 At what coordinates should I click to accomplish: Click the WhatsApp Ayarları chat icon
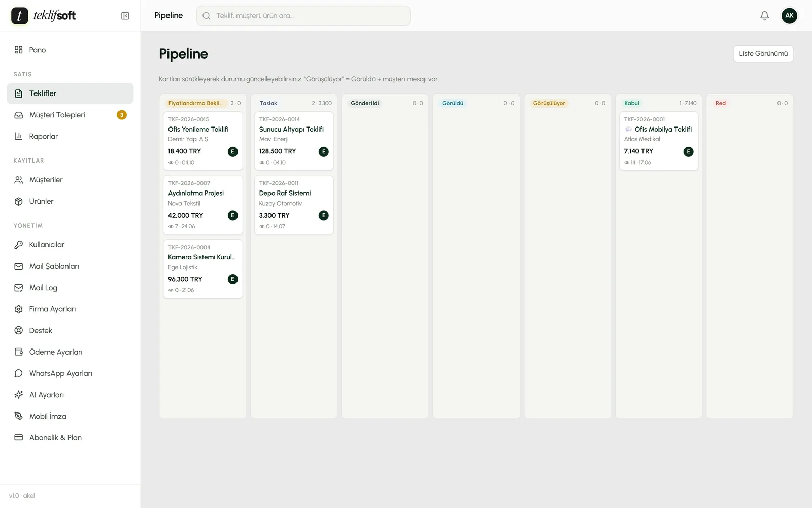(19, 373)
